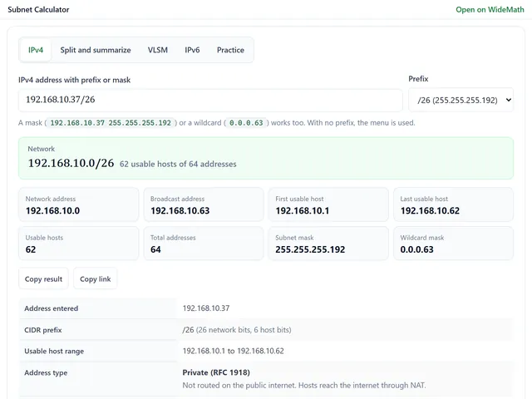Click the 62 usable hosts of 64 addresses text
Viewport: 532px width, 399px height.
click(x=178, y=165)
